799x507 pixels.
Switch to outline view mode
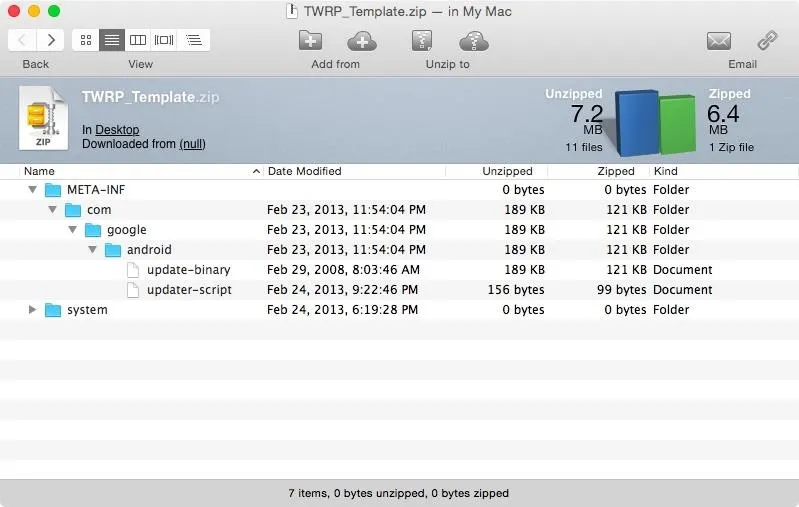tap(194, 40)
